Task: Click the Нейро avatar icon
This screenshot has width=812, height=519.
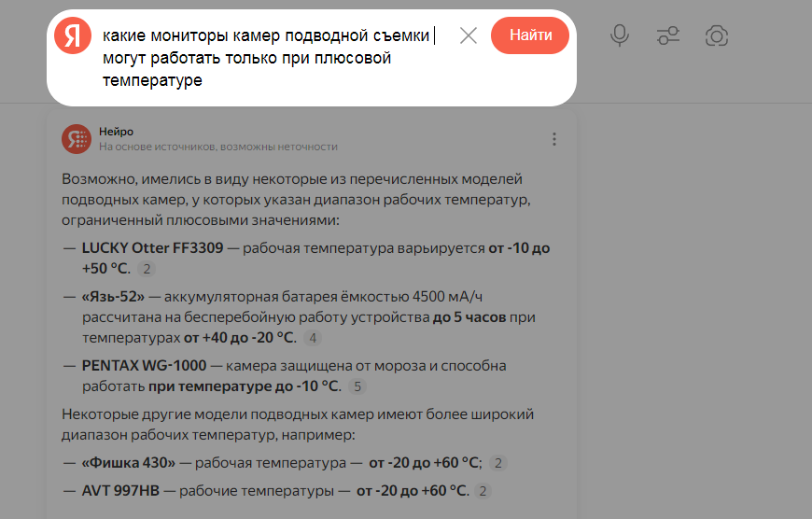Action: coord(77,139)
